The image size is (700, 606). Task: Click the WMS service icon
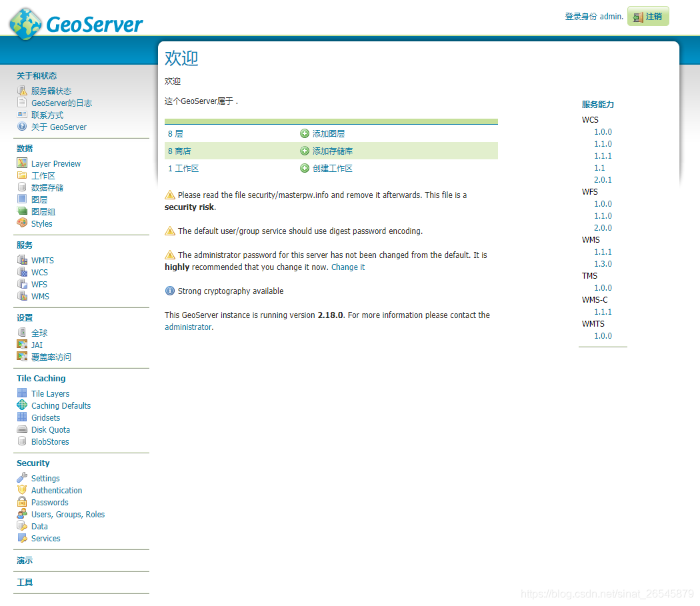coord(22,295)
